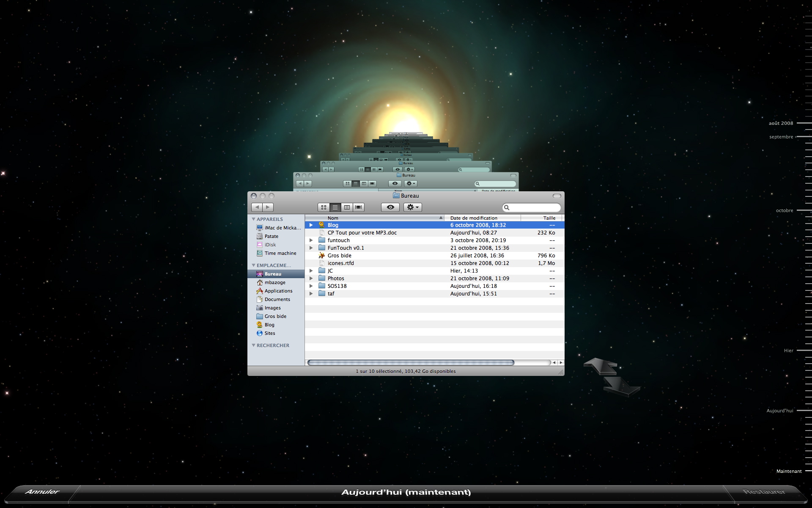Image resolution: width=812 pixels, height=508 pixels.
Task: Go forward in time with lower arrow
Action: point(621,387)
